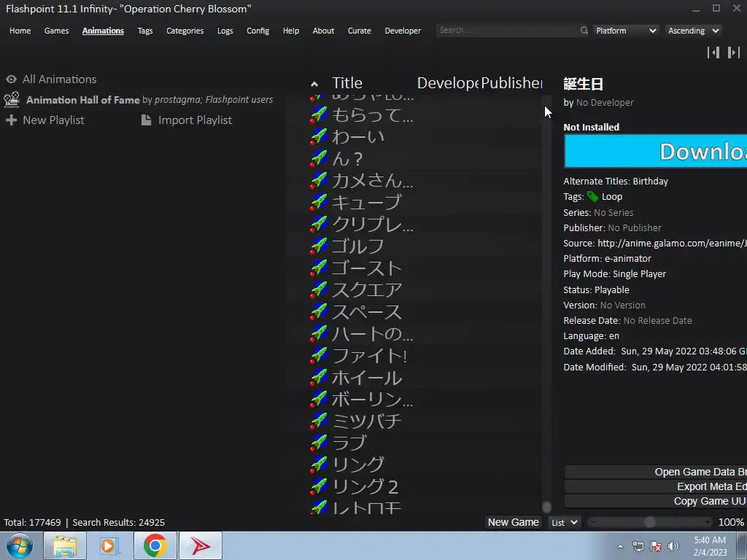Image resolution: width=747 pixels, height=560 pixels.
Task: Open the Ascending order dropdown
Action: 693,31
